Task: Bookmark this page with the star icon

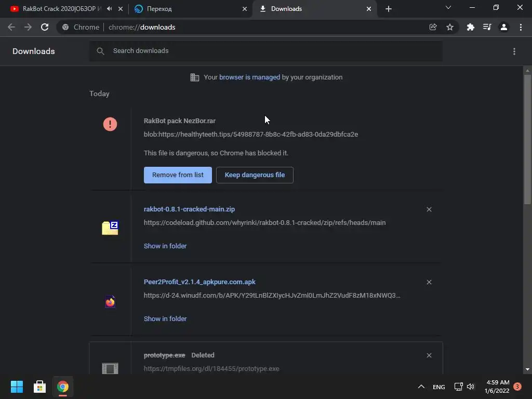Action: click(x=450, y=27)
